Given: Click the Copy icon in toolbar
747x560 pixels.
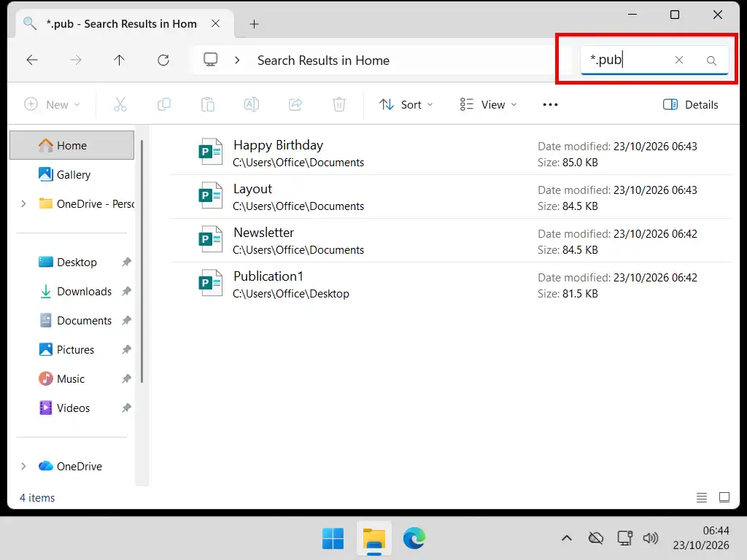Looking at the screenshot, I should coord(164,104).
